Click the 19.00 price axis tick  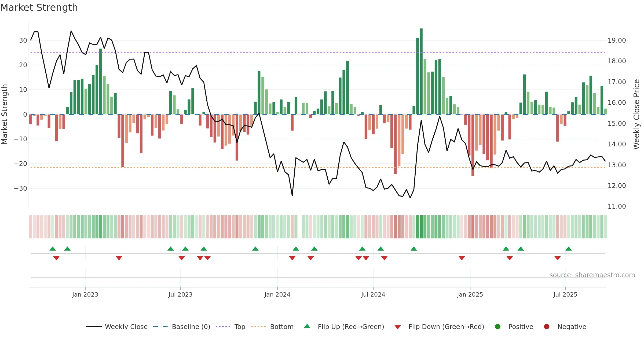617,40
